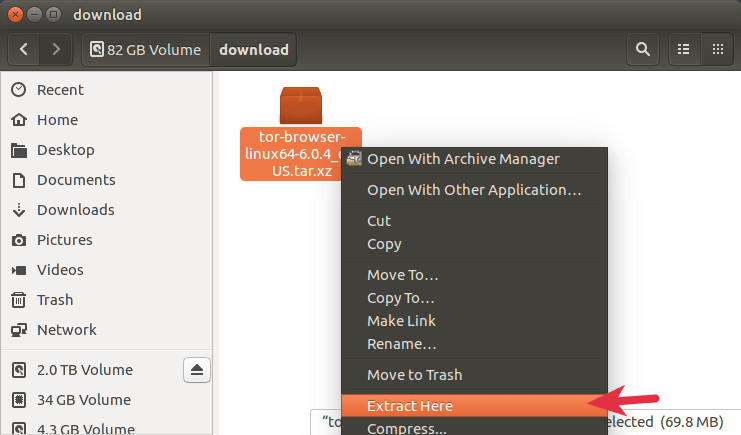Choose Compress… from context menu
The image size is (741, 435).
(x=406, y=428)
